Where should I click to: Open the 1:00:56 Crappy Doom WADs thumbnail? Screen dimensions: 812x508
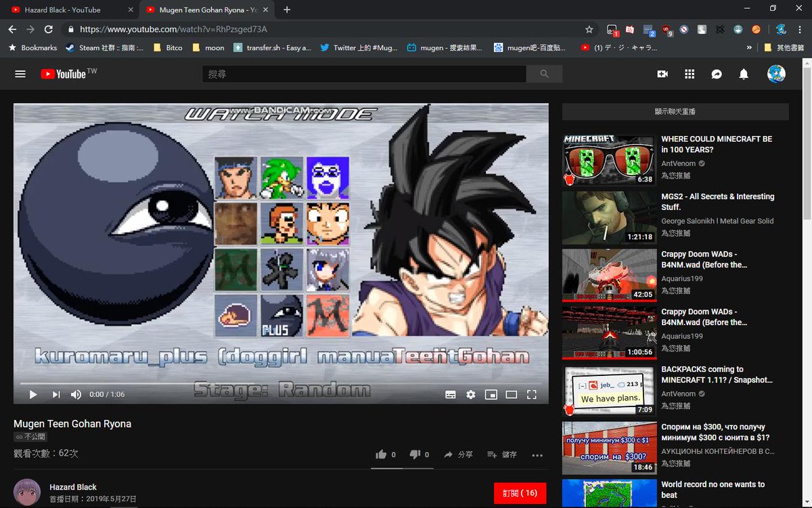(609, 333)
